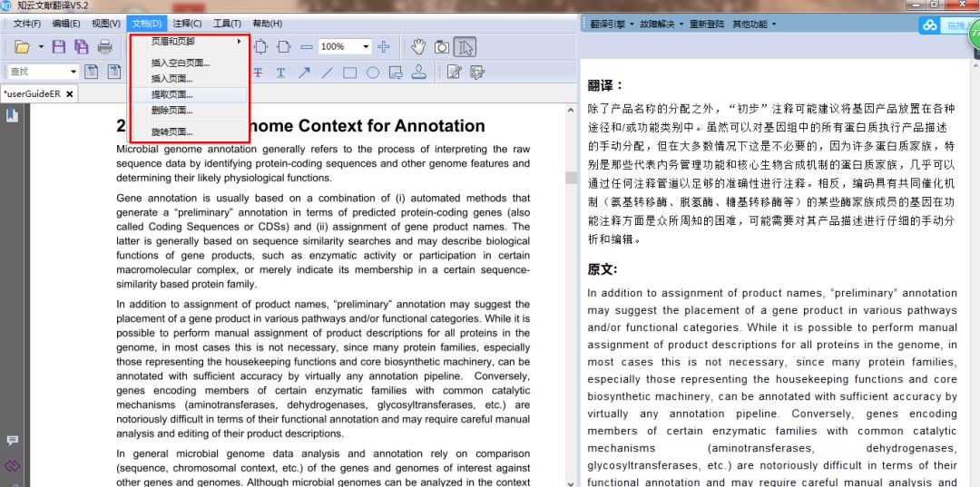Click the Save As double-floppy icon
980x487 pixels.
82,47
